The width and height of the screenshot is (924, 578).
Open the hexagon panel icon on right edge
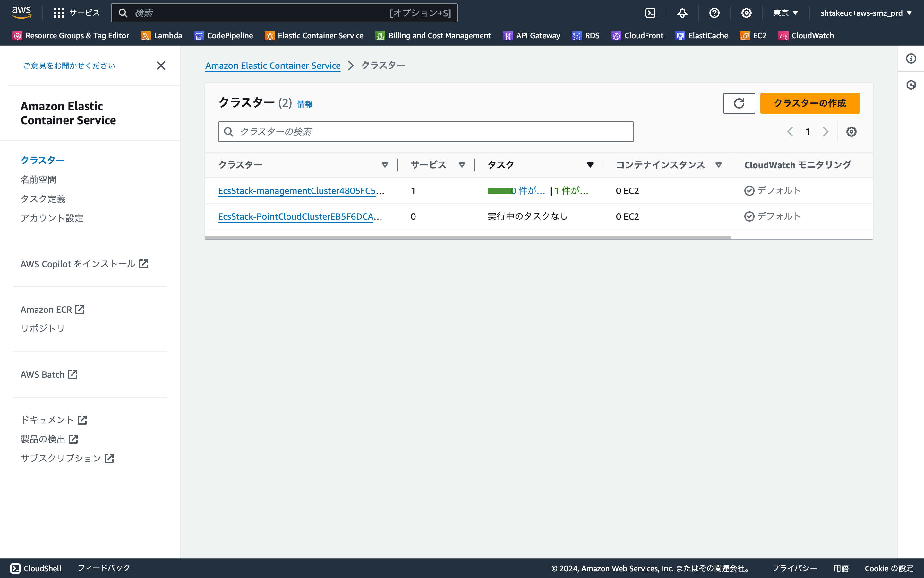coord(911,85)
